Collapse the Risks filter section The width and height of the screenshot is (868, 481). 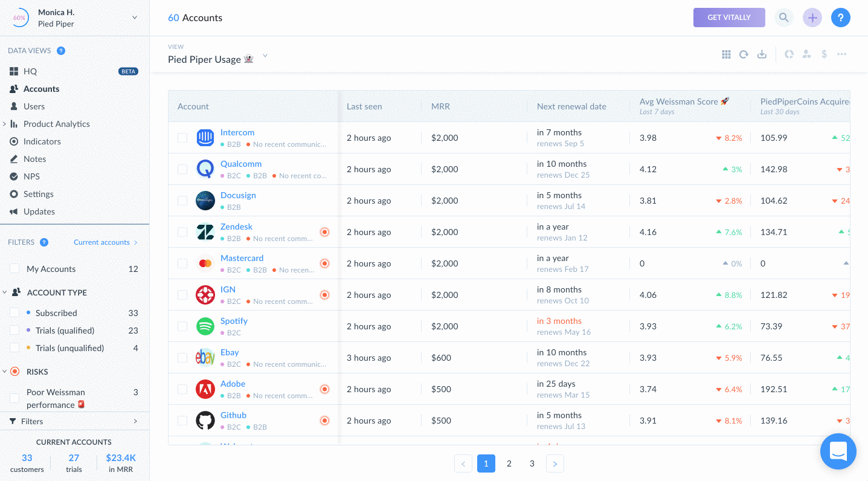tap(5, 372)
